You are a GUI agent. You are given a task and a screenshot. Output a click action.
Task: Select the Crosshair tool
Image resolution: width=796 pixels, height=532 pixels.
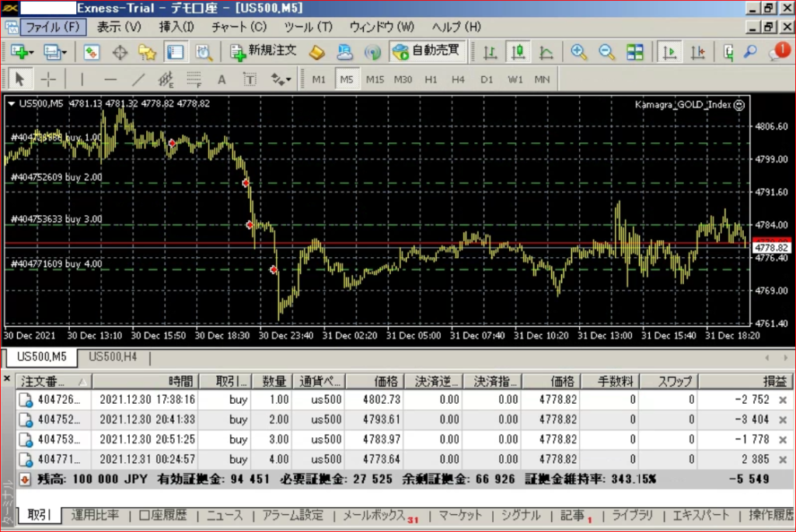point(48,79)
